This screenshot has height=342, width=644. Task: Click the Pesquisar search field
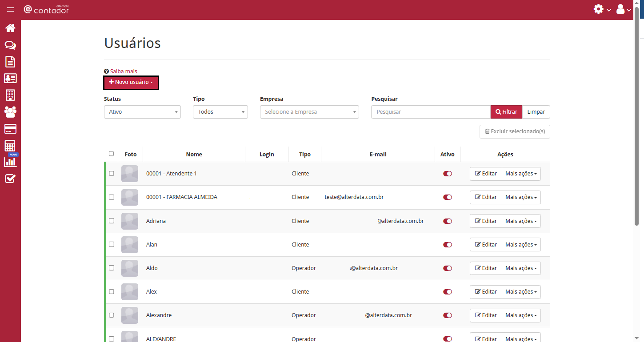pyautogui.click(x=430, y=112)
